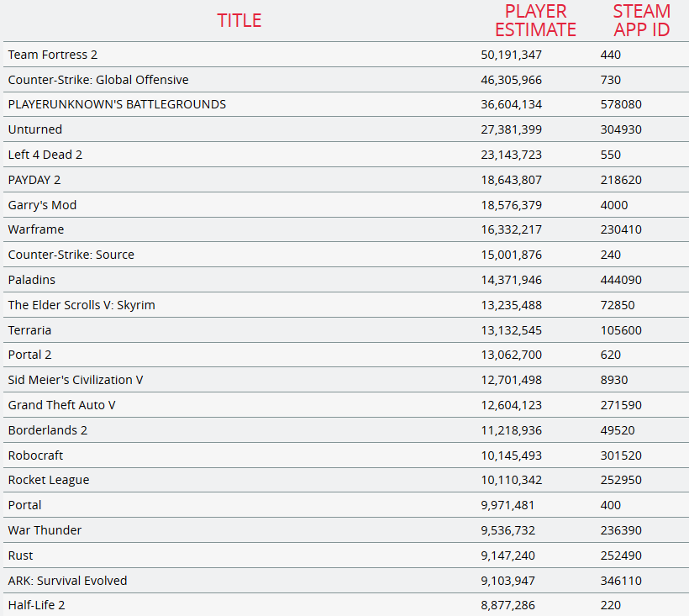Click player estimate 50,191,347
The width and height of the screenshot is (689, 616).
511,55
